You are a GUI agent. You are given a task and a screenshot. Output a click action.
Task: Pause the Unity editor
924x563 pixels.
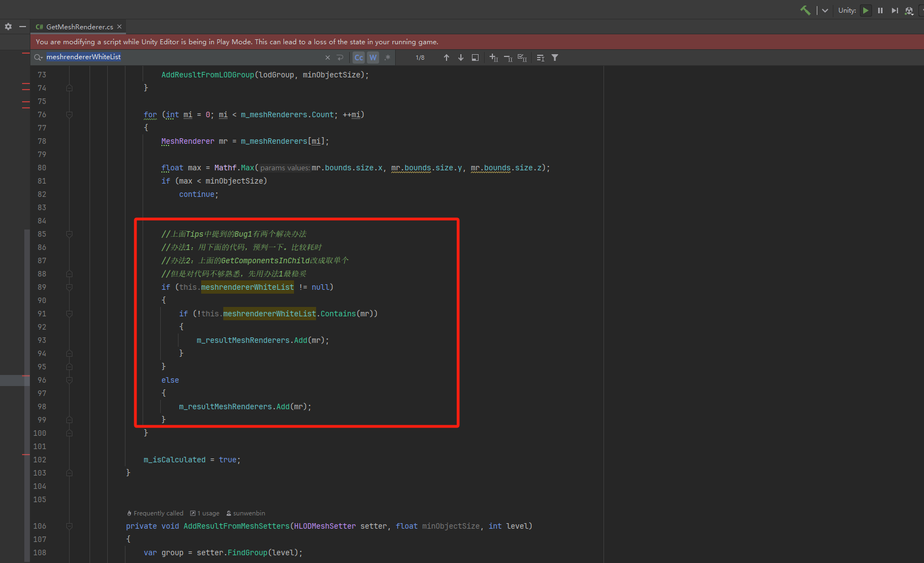[880, 11]
